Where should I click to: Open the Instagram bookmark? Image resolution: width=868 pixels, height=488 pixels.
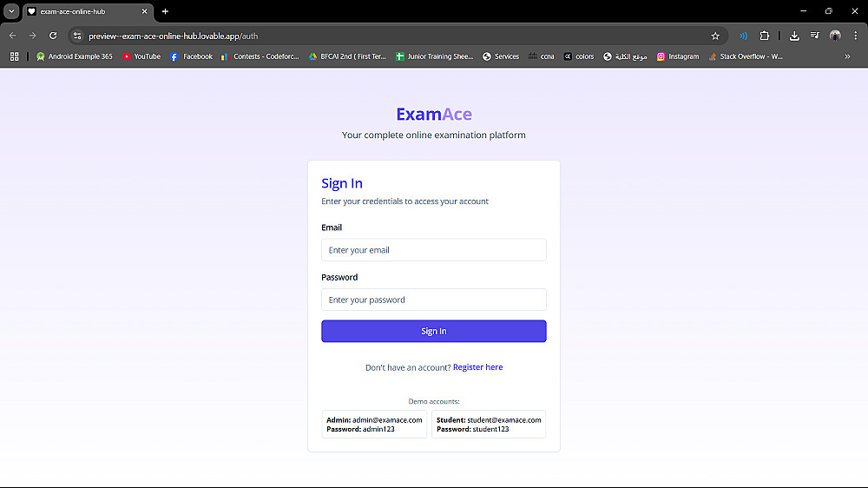[x=678, y=56]
